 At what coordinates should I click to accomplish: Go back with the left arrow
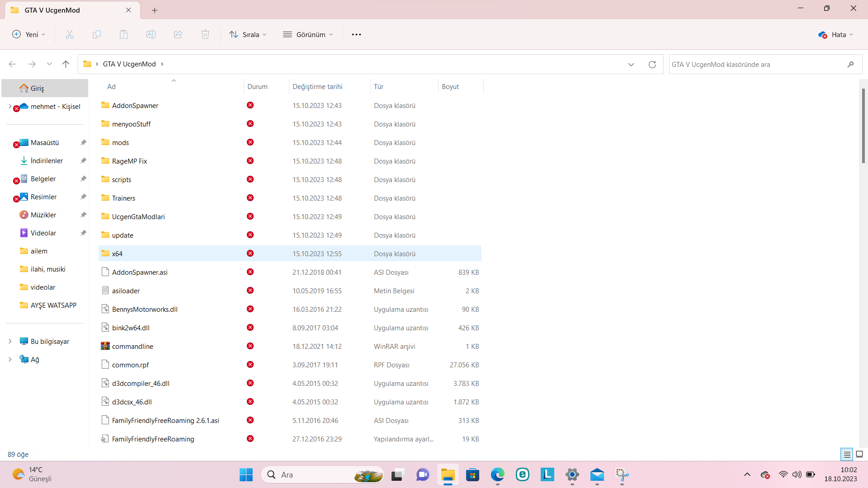click(x=12, y=64)
